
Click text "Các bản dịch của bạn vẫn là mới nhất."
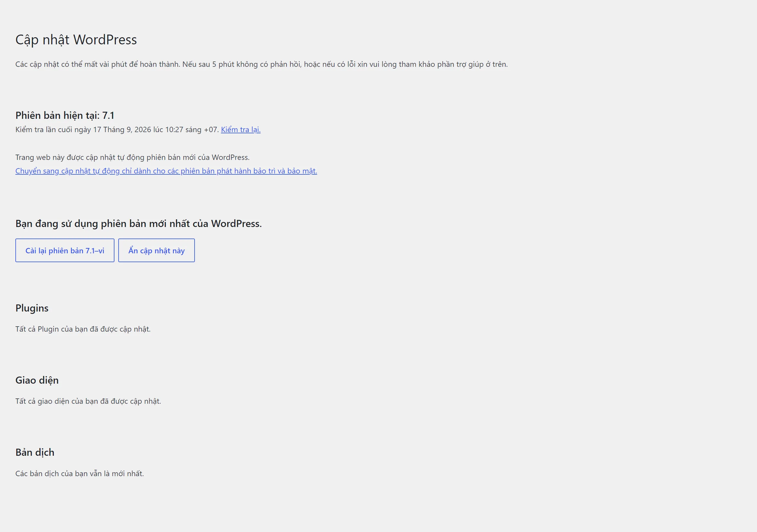pos(80,474)
